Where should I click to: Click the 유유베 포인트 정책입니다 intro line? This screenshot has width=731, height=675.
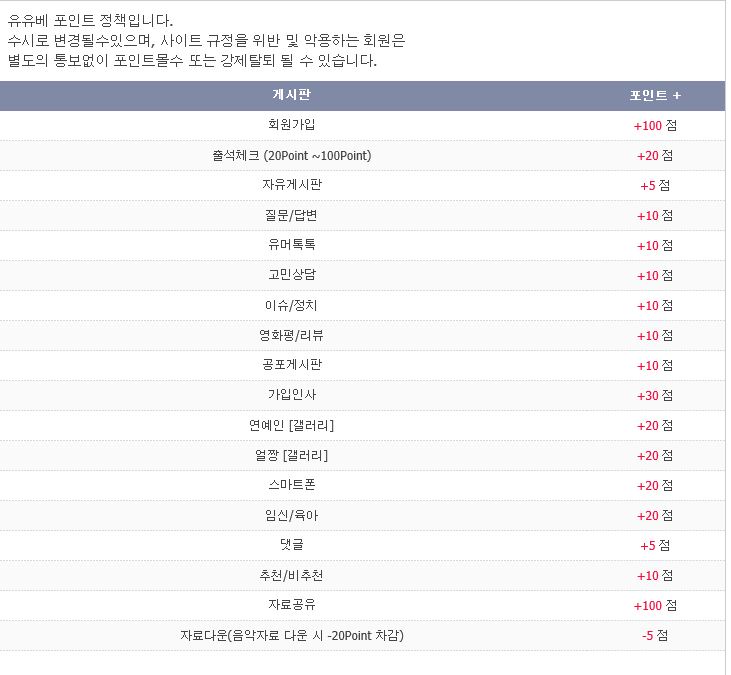click(90, 21)
